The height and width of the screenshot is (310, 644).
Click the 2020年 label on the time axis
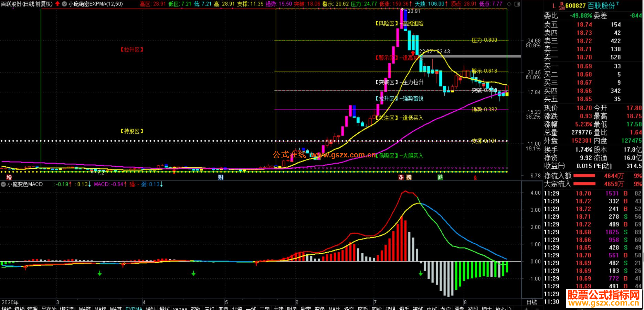point(10,302)
